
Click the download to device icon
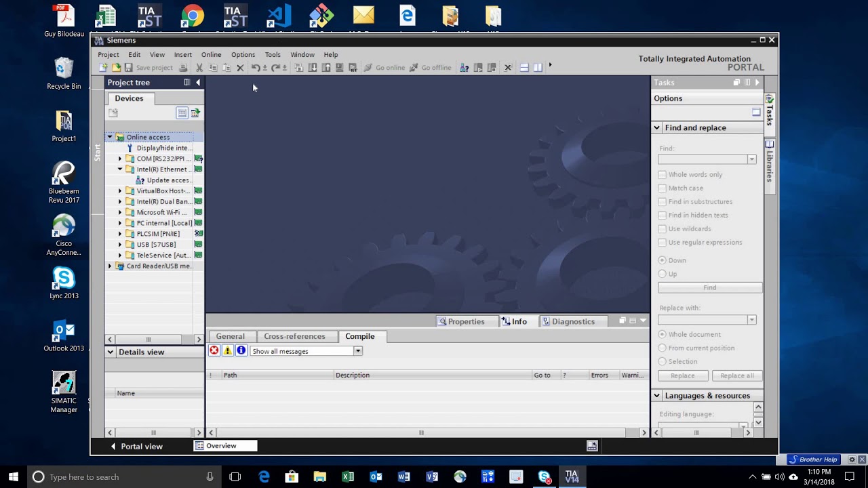point(313,68)
